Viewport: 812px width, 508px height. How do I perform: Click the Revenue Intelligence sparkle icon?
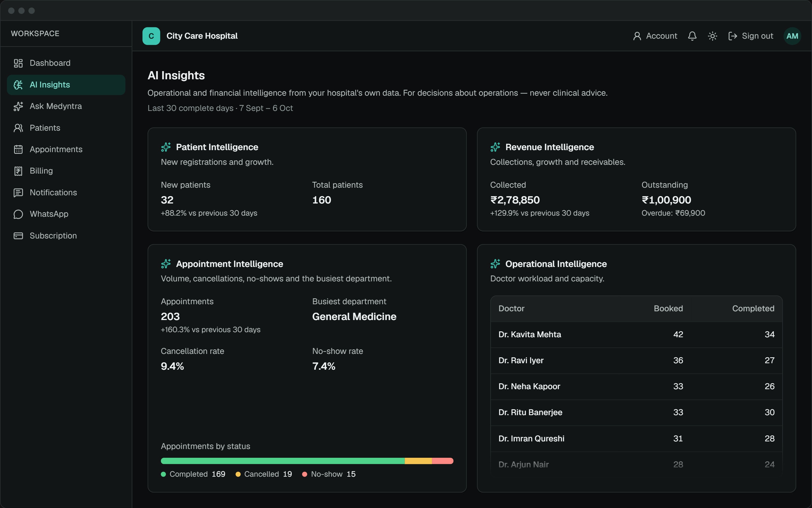[495, 147]
